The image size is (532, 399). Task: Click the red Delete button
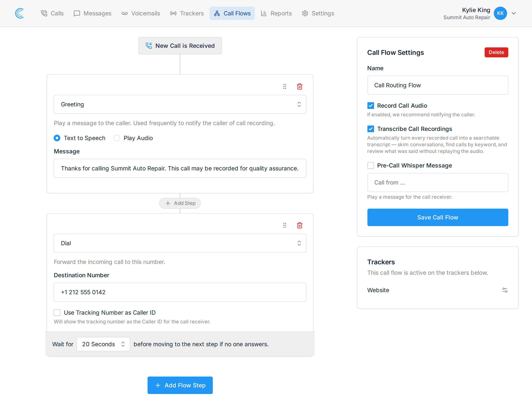pos(496,52)
